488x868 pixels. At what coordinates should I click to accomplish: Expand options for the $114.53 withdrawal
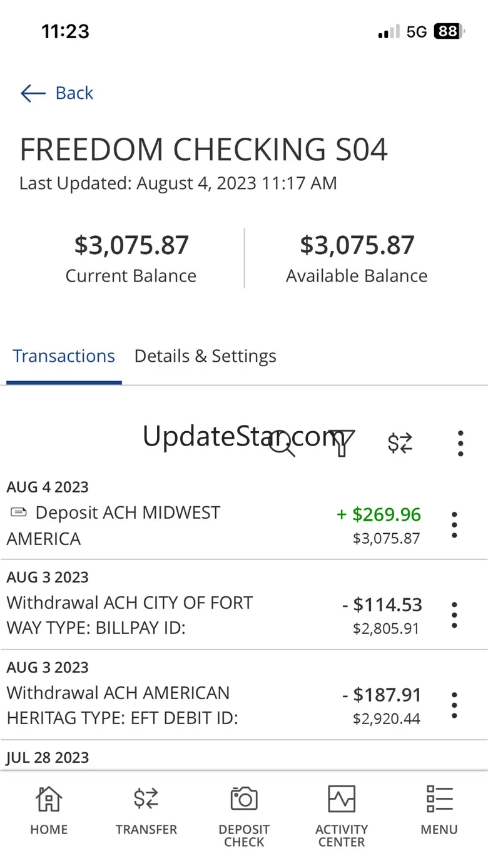point(454,615)
